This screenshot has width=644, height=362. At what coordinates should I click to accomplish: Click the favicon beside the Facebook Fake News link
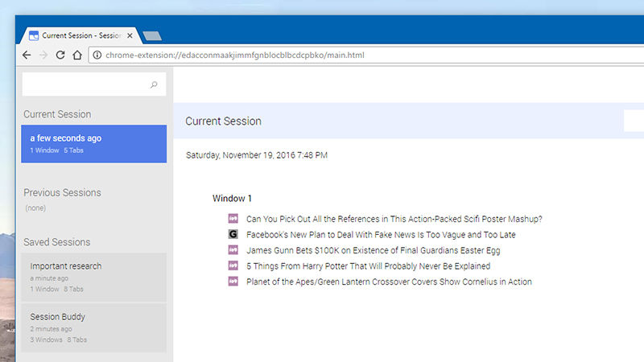233,234
